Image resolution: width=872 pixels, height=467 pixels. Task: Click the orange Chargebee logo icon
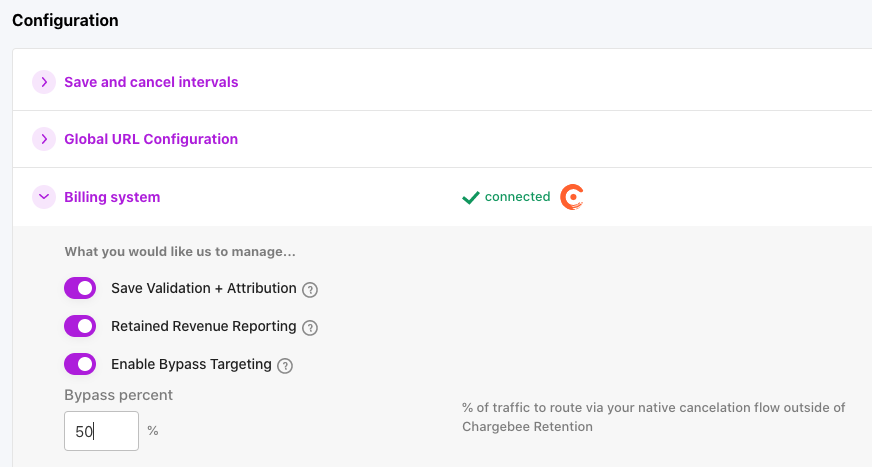[571, 197]
